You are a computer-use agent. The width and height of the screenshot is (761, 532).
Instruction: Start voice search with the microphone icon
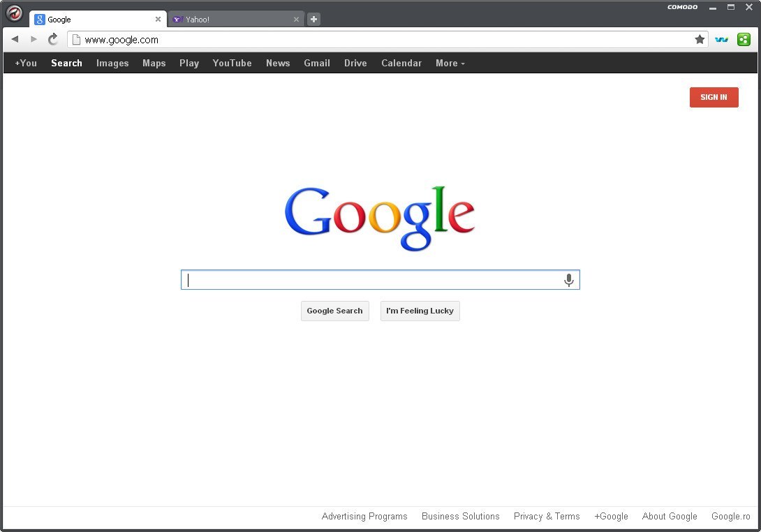click(568, 279)
